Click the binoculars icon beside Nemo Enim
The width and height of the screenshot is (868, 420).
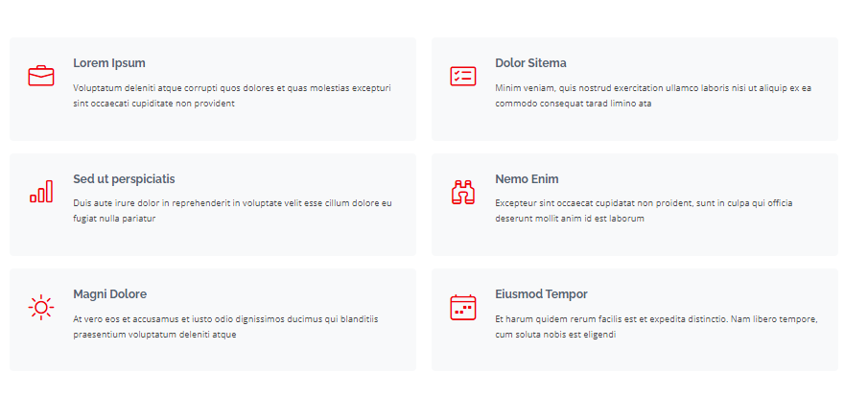pyautogui.click(x=463, y=192)
